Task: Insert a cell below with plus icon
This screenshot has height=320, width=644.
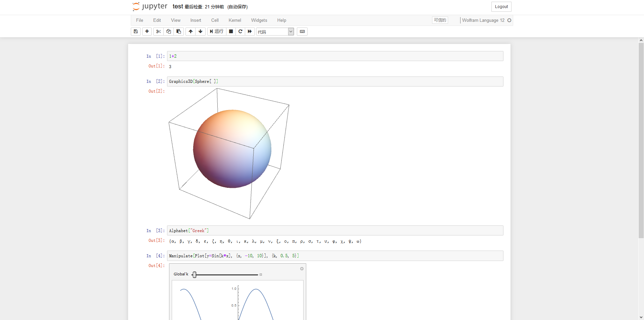Action: click(147, 32)
